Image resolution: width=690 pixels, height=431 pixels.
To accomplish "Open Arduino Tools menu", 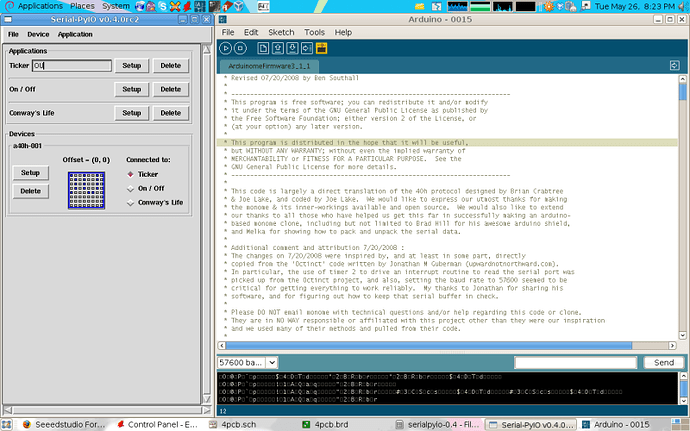I will coord(314,32).
